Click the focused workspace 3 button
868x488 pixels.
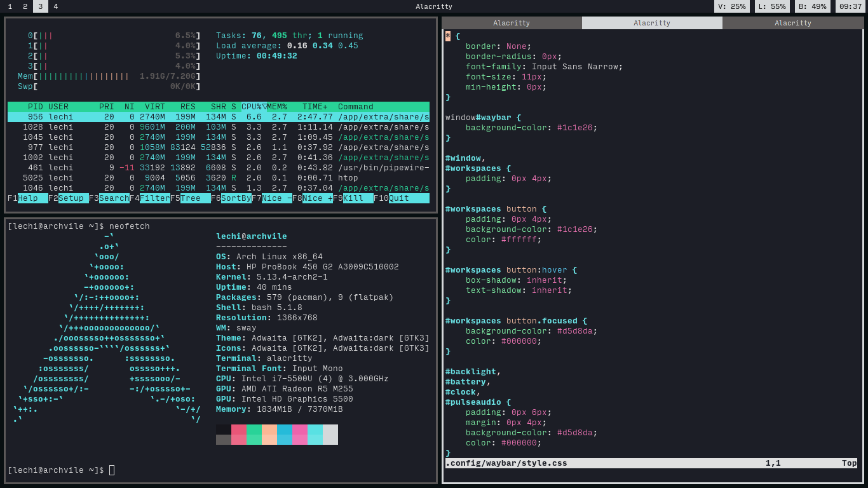coord(40,6)
